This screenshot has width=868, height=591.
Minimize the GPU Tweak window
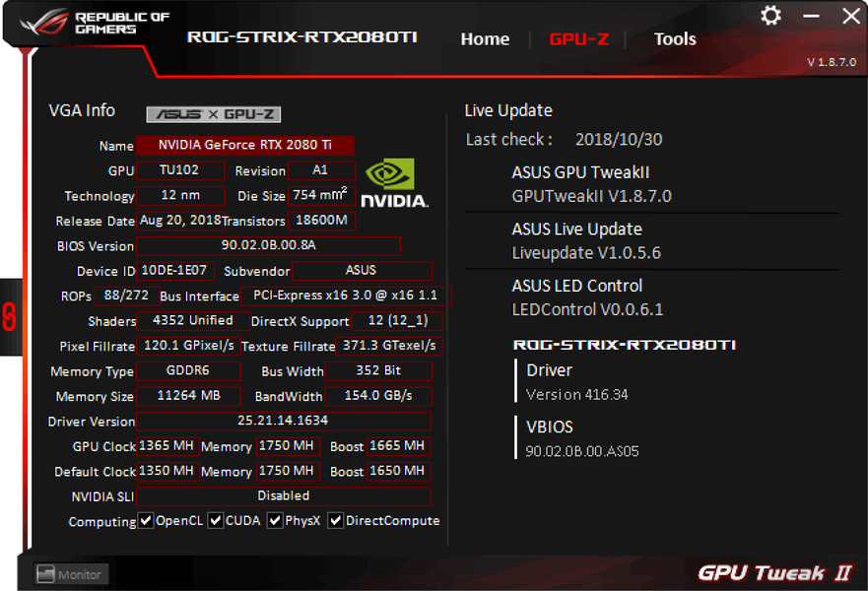(811, 16)
